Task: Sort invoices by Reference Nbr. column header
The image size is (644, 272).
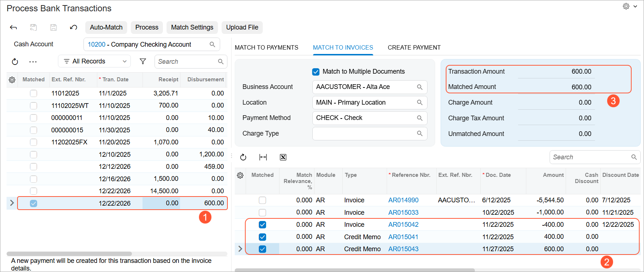Action: [x=411, y=175]
